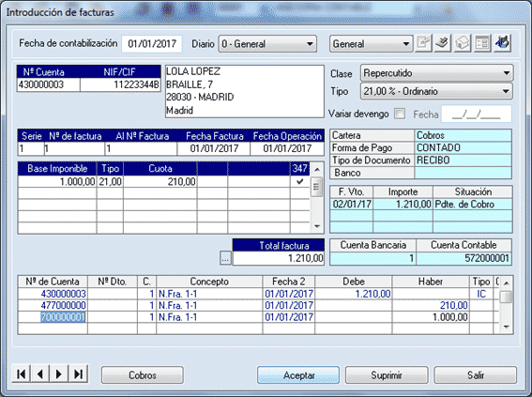Click account 430000003 in entries grid
Screen dimensions: 532x397
coord(53,294)
